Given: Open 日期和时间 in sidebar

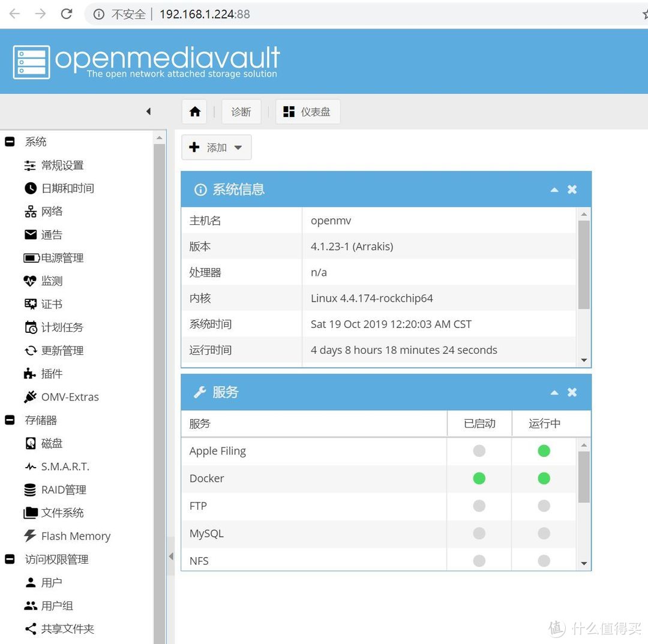Looking at the screenshot, I should click(x=68, y=188).
